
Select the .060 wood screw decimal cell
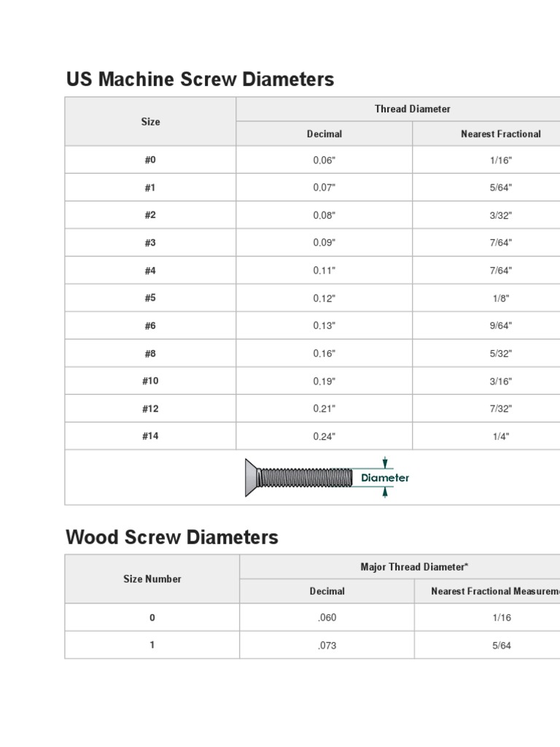tap(327, 618)
